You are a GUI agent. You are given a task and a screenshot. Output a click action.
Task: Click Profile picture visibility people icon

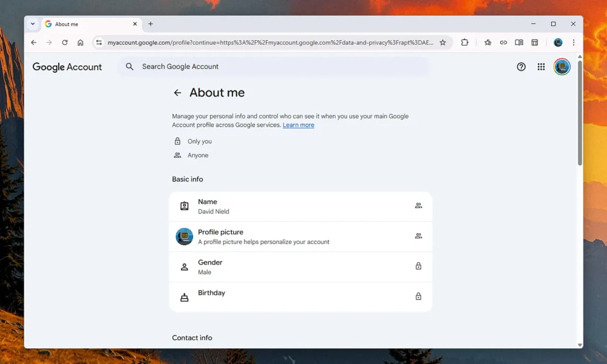coord(418,236)
